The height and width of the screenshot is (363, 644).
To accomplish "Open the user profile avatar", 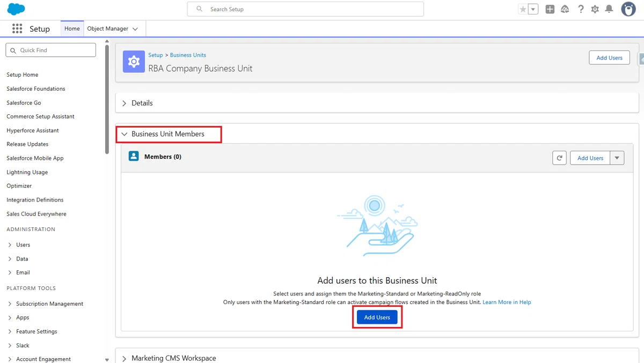I will point(628,9).
